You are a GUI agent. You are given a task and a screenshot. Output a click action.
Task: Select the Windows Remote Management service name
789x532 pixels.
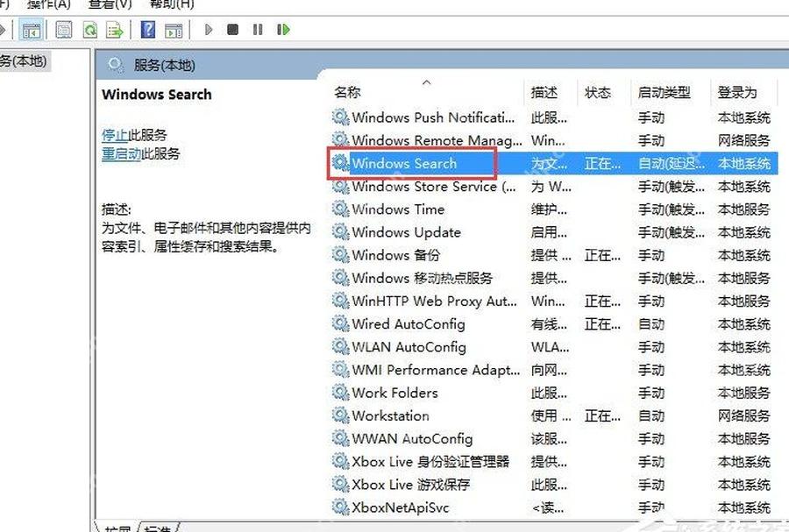click(437, 139)
